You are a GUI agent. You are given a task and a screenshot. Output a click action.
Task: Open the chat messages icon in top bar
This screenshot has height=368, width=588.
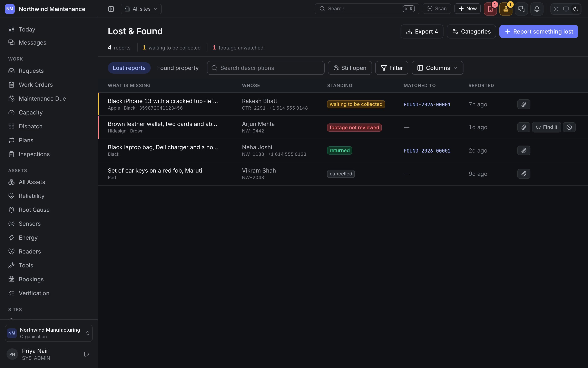pos(521,9)
